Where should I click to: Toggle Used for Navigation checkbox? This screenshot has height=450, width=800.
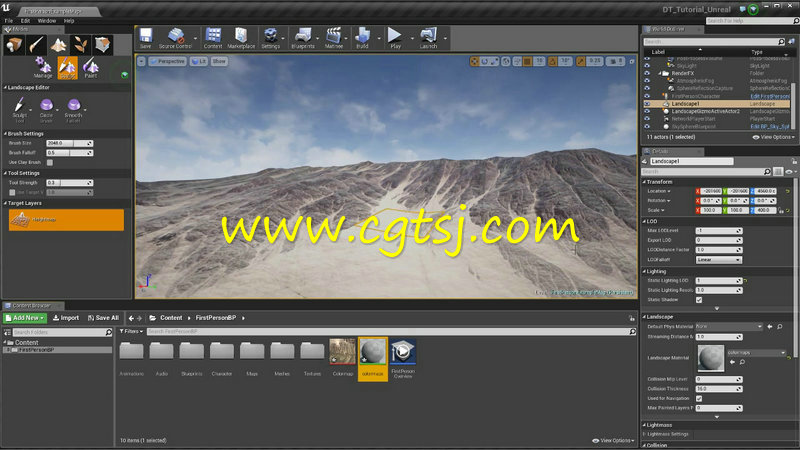[x=699, y=398]
